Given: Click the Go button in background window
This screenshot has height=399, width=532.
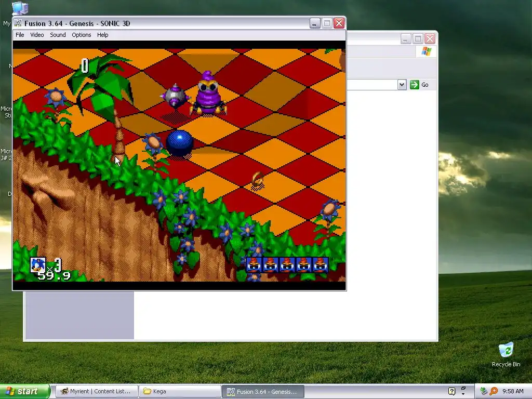Looking at the screenshot, I should click(419, 85).
